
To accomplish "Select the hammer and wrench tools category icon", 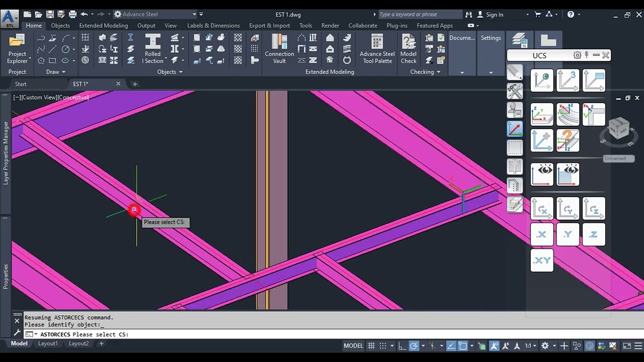I will (515, 91).
